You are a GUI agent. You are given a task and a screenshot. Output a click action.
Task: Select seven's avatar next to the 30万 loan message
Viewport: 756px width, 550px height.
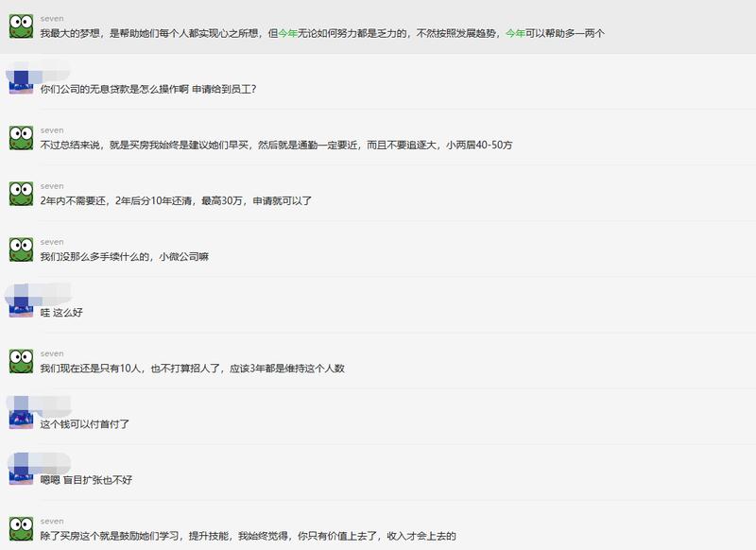point(19,196)
